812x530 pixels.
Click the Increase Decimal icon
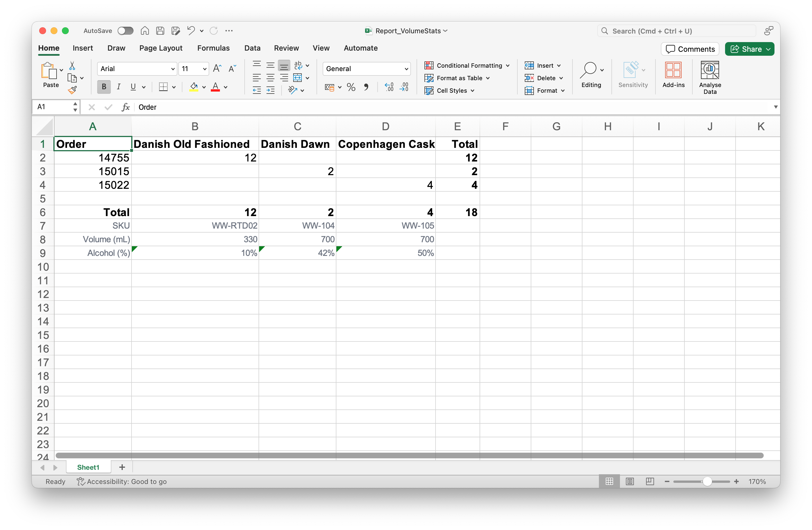pyautogui.click(x=389, y=87)
